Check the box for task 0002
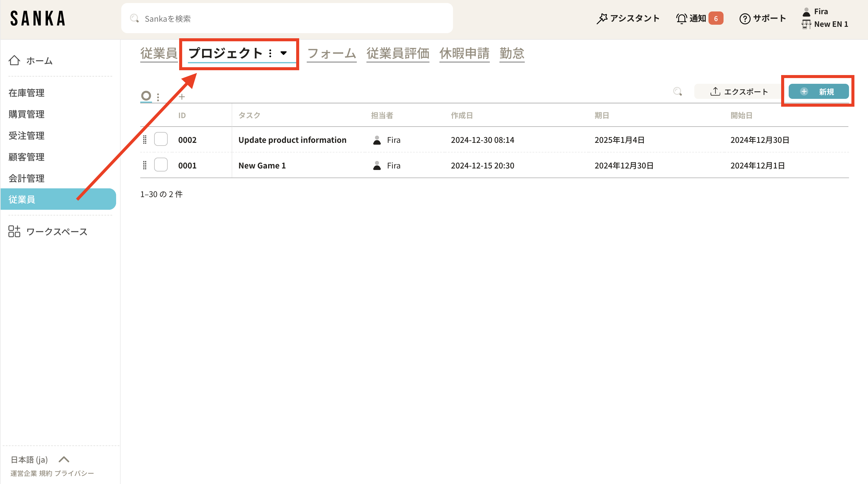This screenshot has height=484, width=868. pyautogui.click(x=161, y=140)
